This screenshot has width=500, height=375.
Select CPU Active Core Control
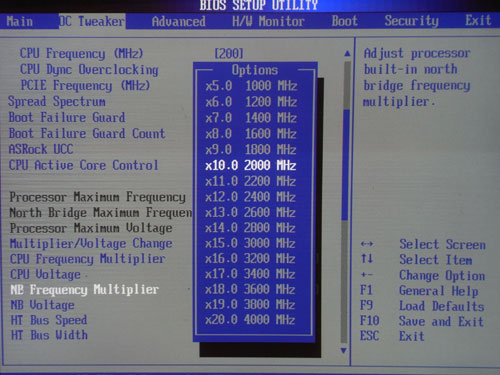tap(83, 165)
